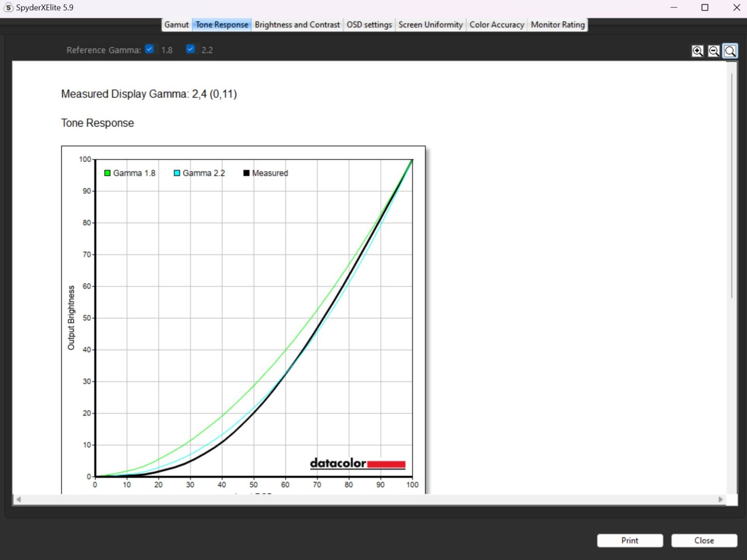Click the zoom out magnifier icon
The image size is (747, 560).
click(714, 51)
